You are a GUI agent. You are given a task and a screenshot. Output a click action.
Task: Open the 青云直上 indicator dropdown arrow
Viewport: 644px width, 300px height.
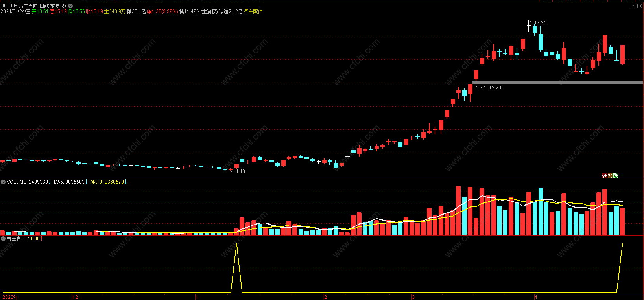(3, 239)
